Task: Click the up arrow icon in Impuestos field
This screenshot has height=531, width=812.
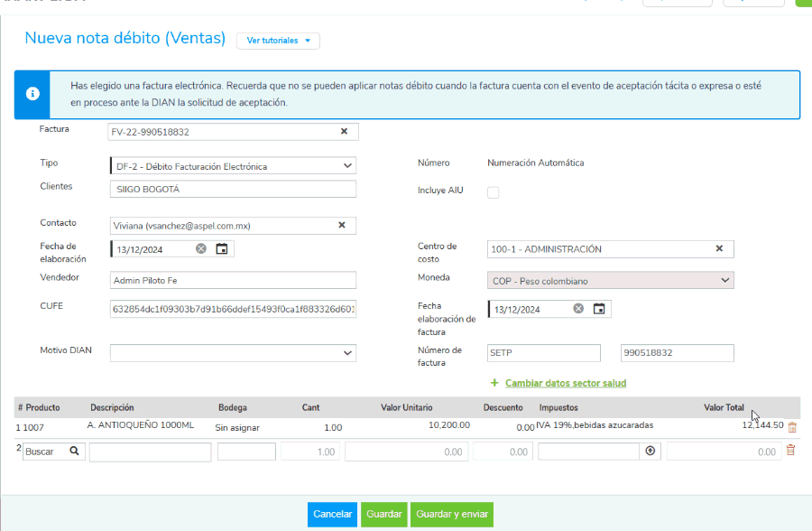Action: point(650,452)
